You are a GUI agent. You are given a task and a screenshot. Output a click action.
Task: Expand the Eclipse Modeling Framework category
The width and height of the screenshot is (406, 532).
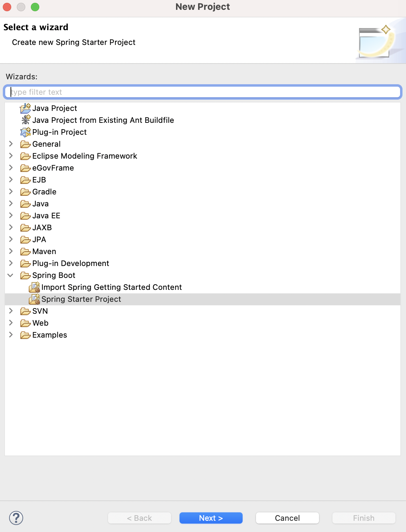pos(11,156)
